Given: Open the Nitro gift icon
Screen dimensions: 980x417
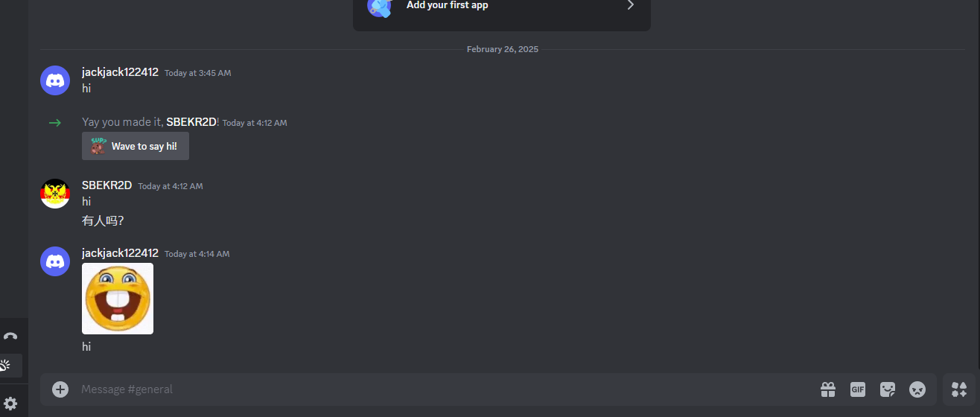Looking at the screenshot, I should click(828, 389).
